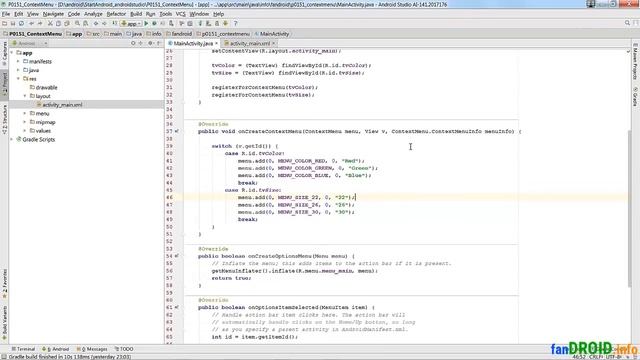Expand the values folder
This screenshot has width=640, height=360.
[25, 131]
